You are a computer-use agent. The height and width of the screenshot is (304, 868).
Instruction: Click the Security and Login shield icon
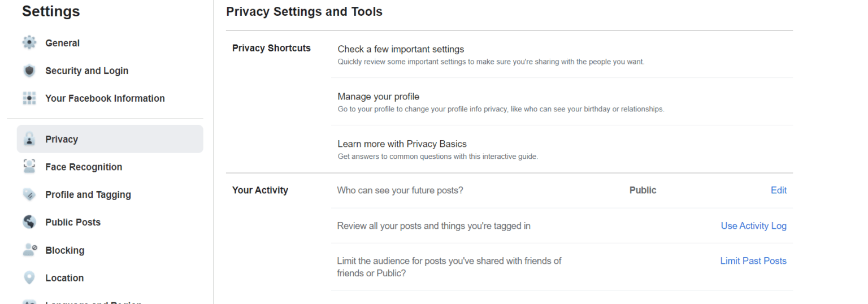pos(29,71)
